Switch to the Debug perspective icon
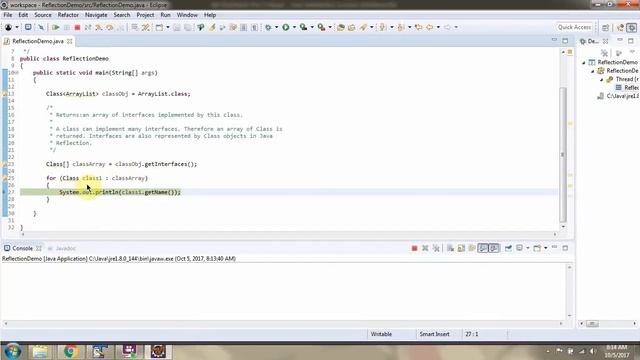 point(632,27)
